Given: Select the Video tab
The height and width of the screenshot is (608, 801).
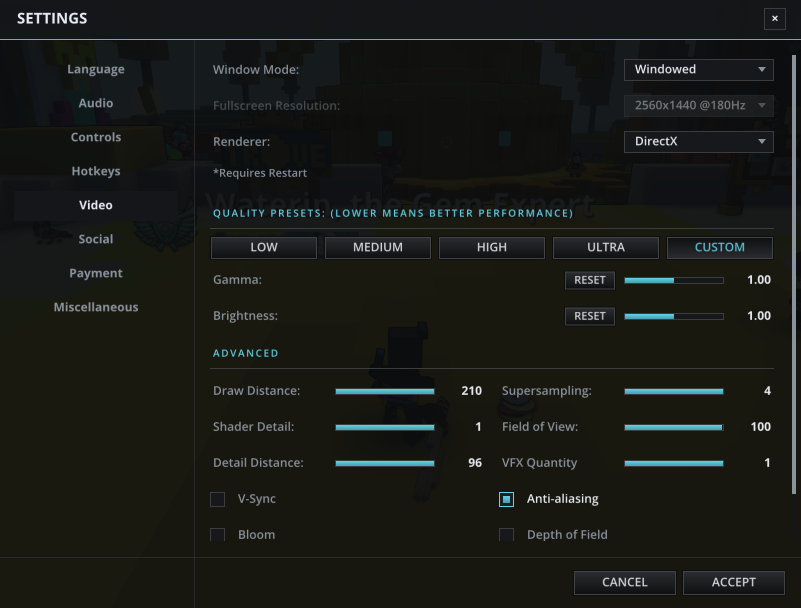Looking at the screenshot, I should click(96, 205).
